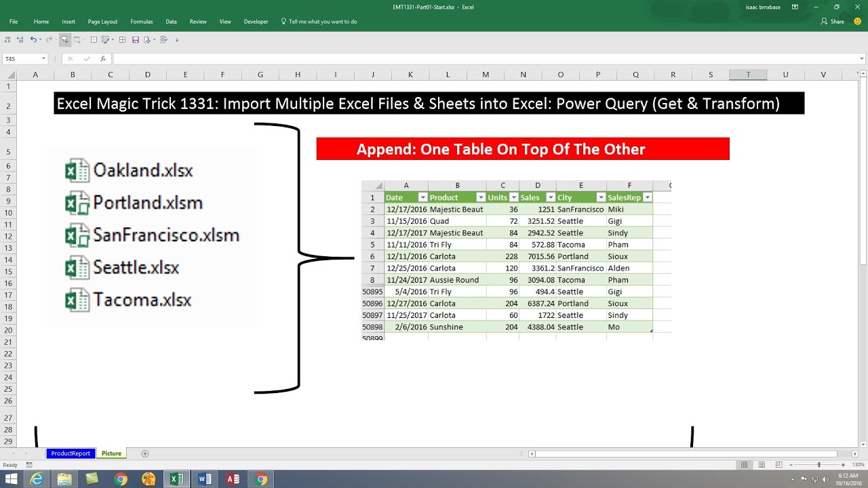The image size is (868, 488).
Task: Switch to Page Layout view in status bar
Action: [x=760, y=465]
